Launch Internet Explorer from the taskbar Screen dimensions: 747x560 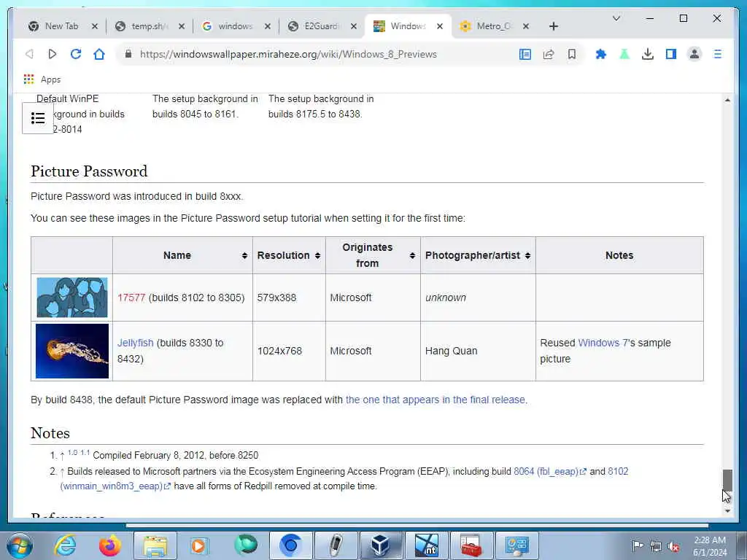tap(65, 545)
